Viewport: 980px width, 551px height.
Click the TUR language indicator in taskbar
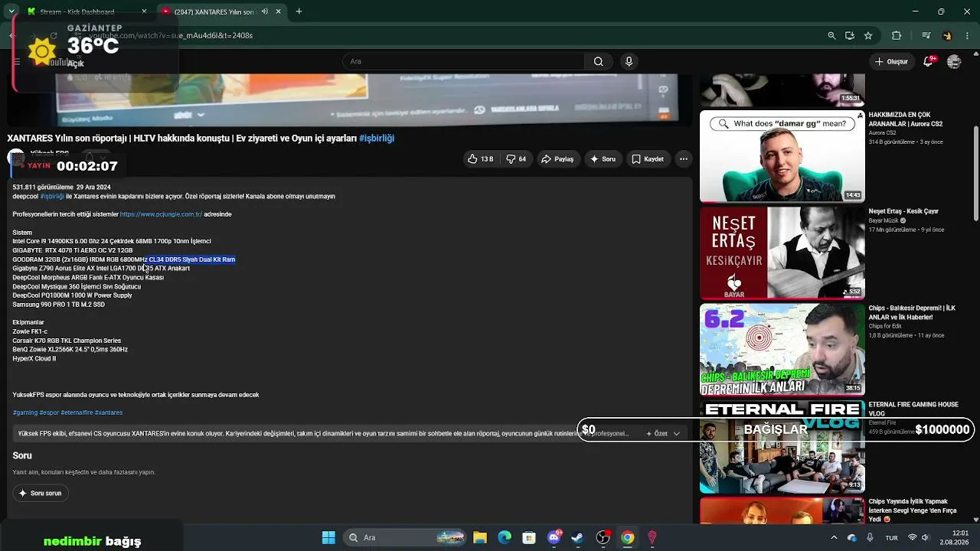pyautogui.click(x=891, y=537)
